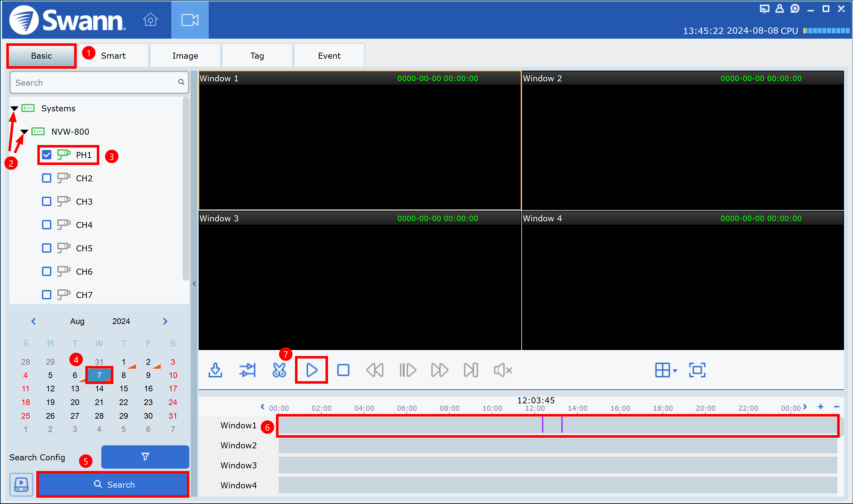Switch to the Tag tab
The height and width of the screenshot is (504, 853).
257,56
